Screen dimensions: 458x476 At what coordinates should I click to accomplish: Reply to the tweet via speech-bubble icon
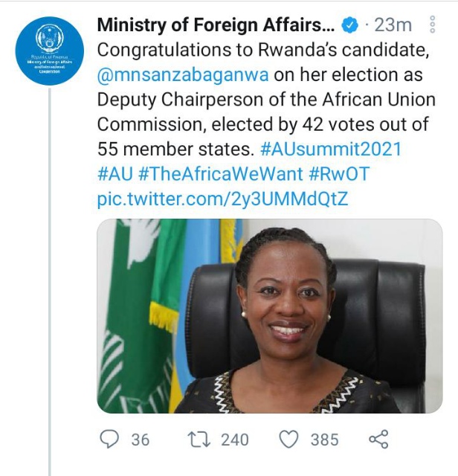109,439
